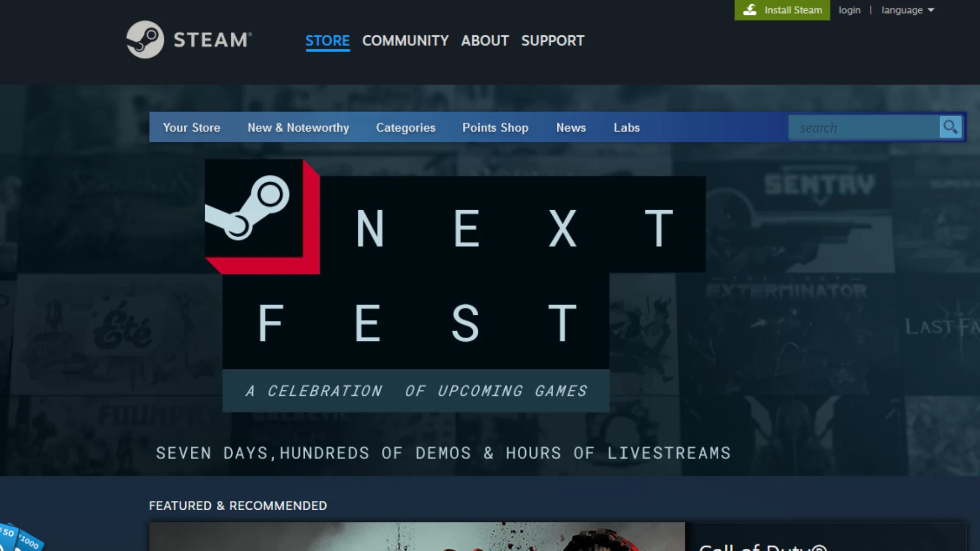The width and height of the screenshot is (980, 551).
Task: Click the 'Seven Days, Hundreds of Demos' tagline
Action: coord(443,453)
